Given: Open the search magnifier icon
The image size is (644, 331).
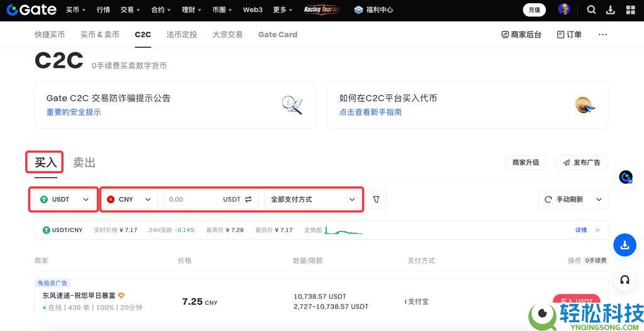Looking at the screenshot, I should coord(591,10).
